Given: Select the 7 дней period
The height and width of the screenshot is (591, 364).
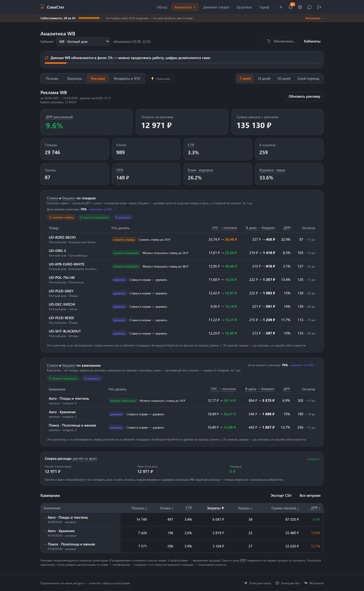Looking at the screenshot, I should click(245, 79).
